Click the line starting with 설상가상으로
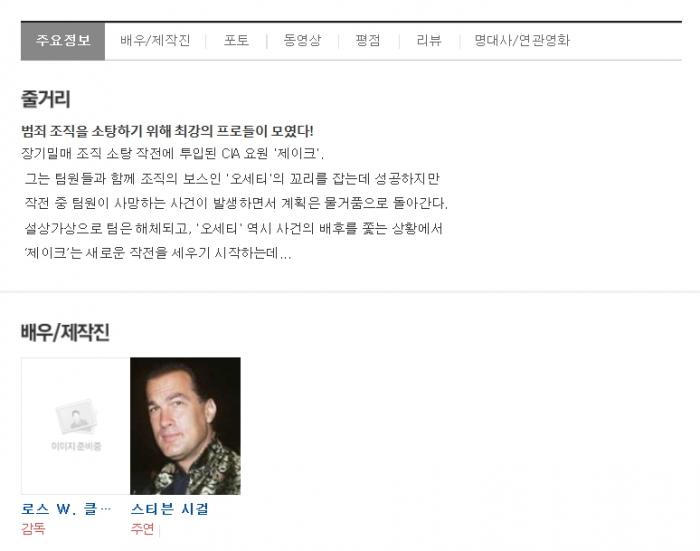This screenshot has width=700, height=551. (233, 229)
